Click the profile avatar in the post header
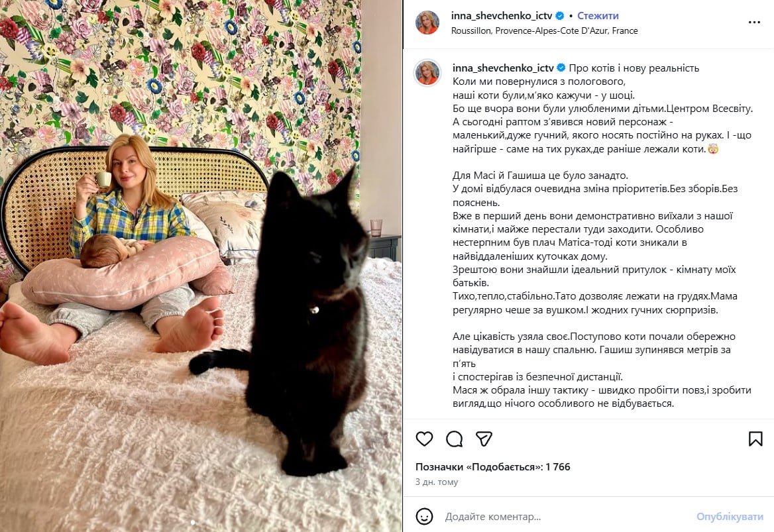 427,23
